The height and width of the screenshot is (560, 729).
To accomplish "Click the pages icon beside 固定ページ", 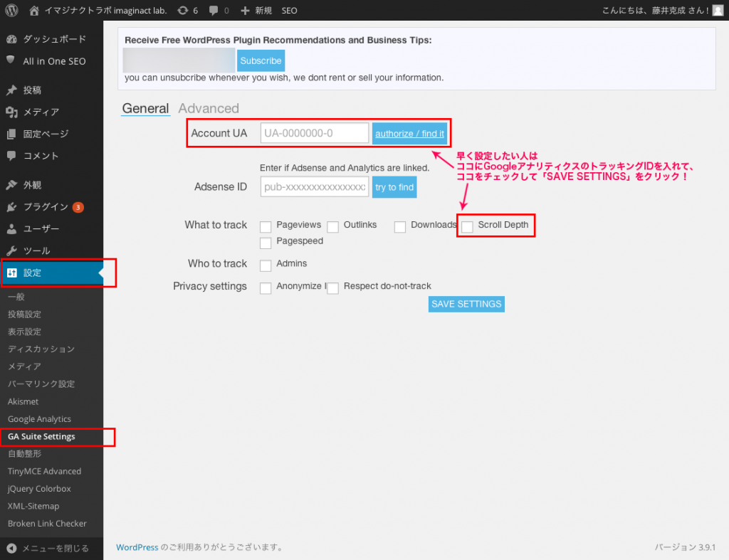I will 11,134.
